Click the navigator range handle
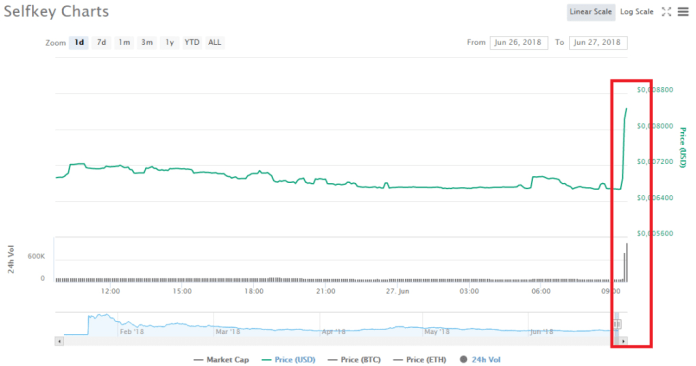 coord(617,324)
